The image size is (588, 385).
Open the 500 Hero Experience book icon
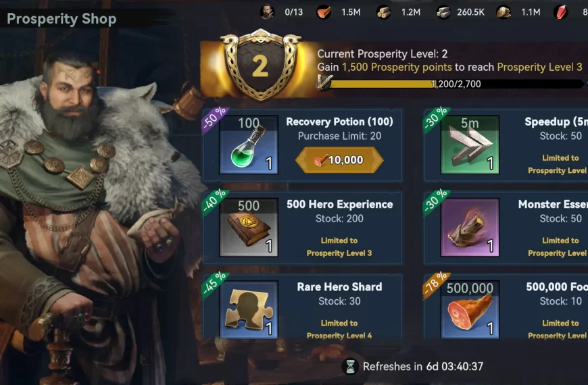(249, 227)
